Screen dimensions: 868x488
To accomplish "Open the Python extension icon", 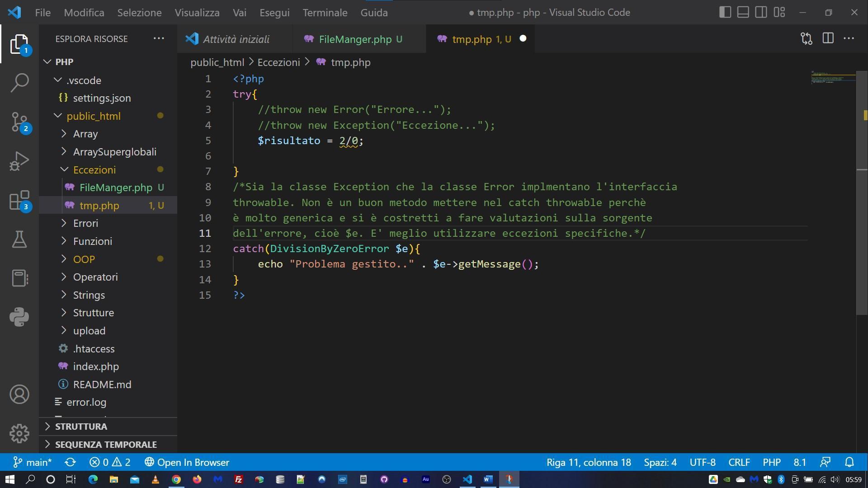I will click(x=19, y=317).
